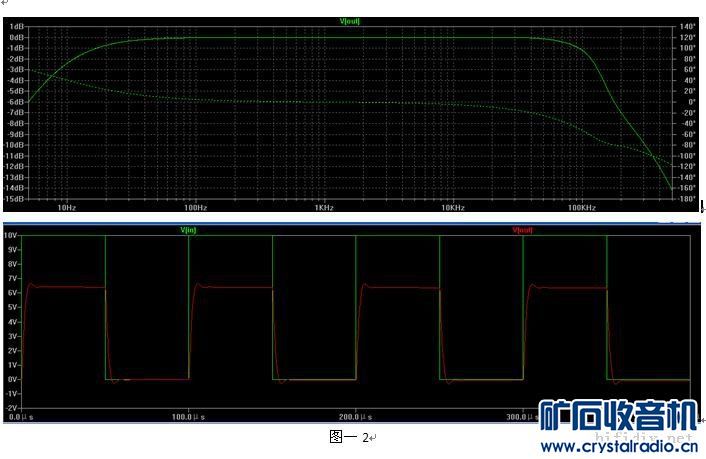Select the red V(out) trace label
706x459 pixels.
coord(522,230)
